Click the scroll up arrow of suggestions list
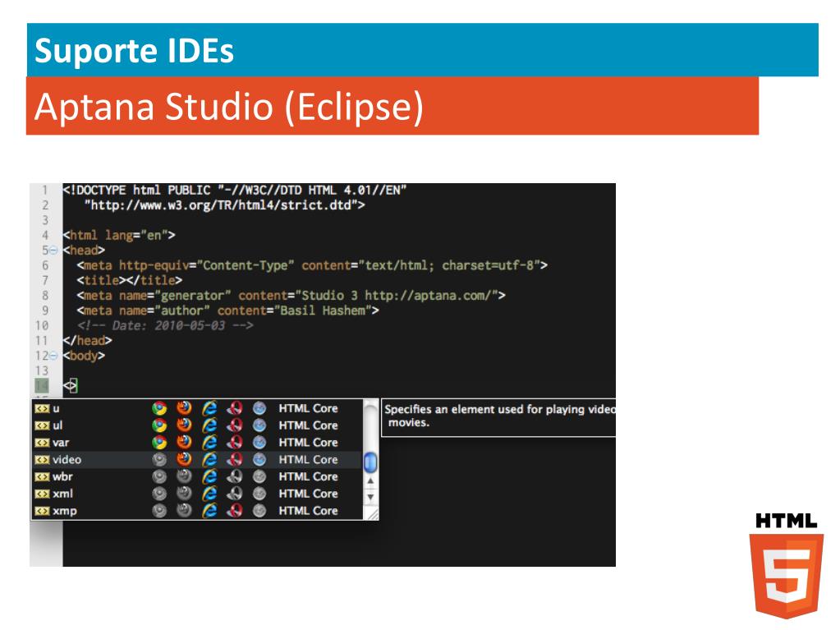 click(x=370, y=481)
